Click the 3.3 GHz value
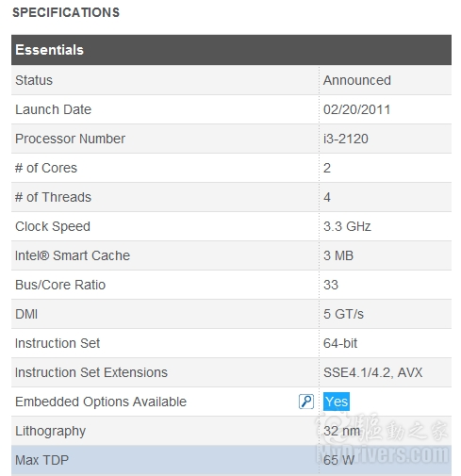Screen dimensions: 461x476 (x=347, y=226)
